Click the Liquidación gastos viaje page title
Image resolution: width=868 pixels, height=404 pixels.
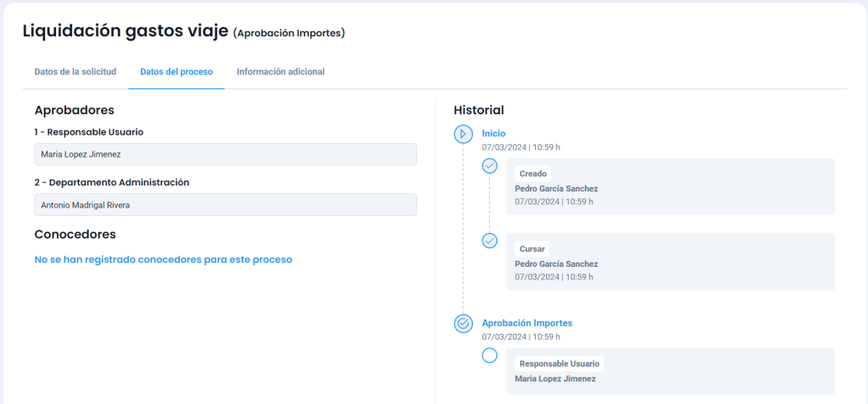point(125,32)
